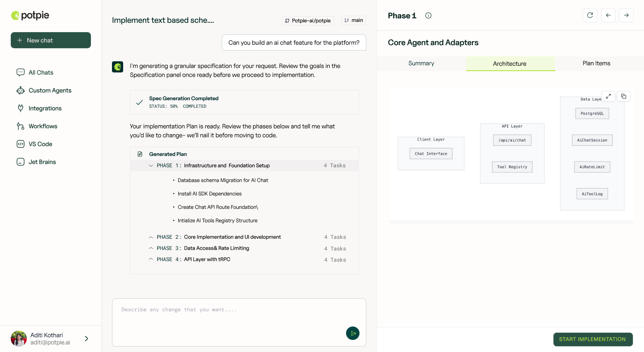Click the Integrations plug icon
The image size is (644, 352).
click(x=20, y=108)
